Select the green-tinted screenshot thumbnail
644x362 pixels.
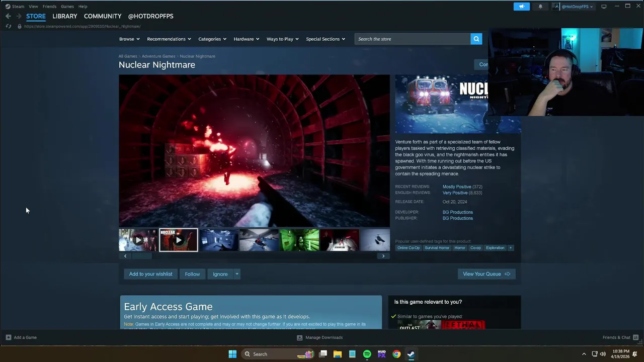(x=299, y=240)
